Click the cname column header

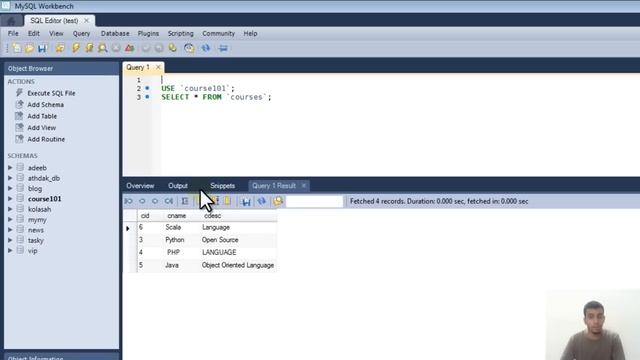pos(176,216)
